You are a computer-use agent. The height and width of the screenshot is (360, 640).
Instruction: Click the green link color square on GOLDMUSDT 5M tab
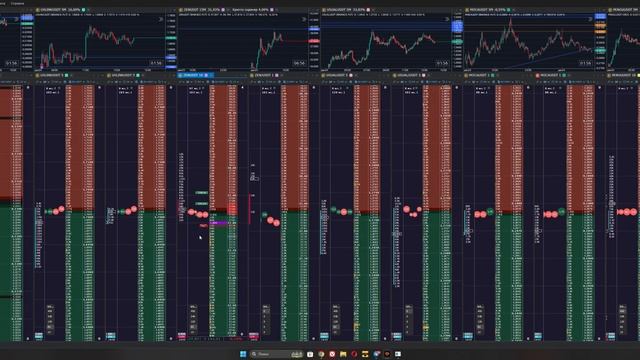pos(84,10)
